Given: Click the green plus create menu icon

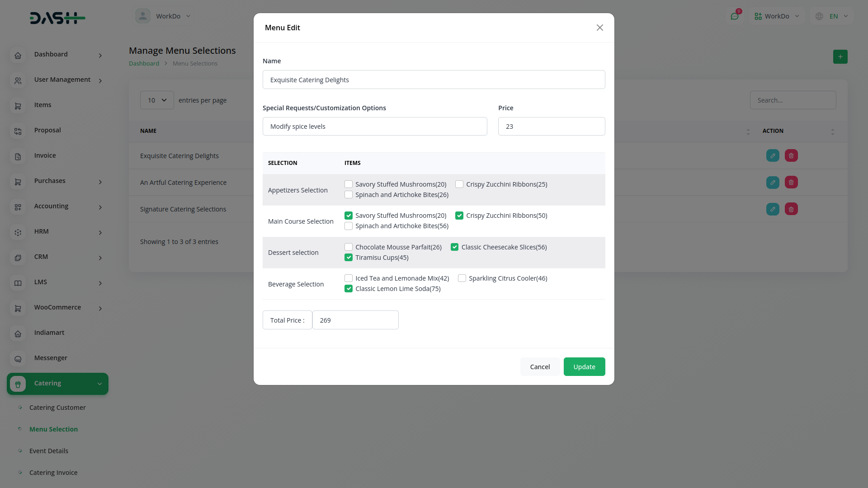Looking at the screenshot, I should coord(840,57).
